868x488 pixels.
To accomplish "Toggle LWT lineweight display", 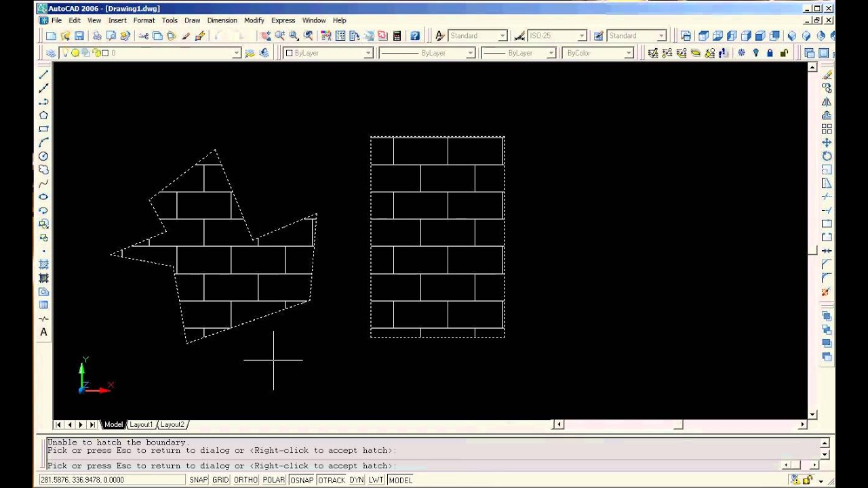I will pos(376,480).
